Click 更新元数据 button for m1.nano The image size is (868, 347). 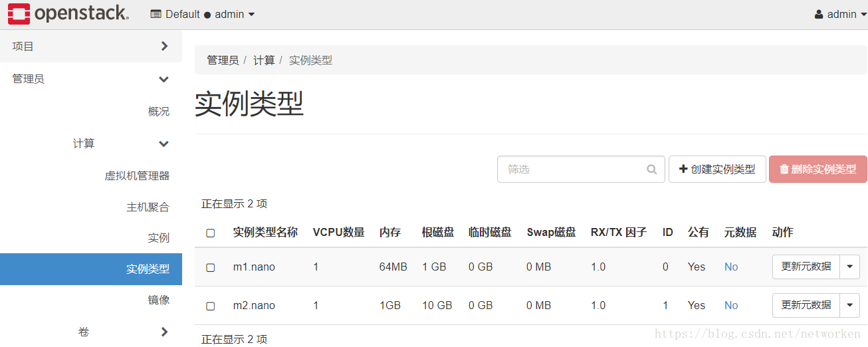click(806, 267)
